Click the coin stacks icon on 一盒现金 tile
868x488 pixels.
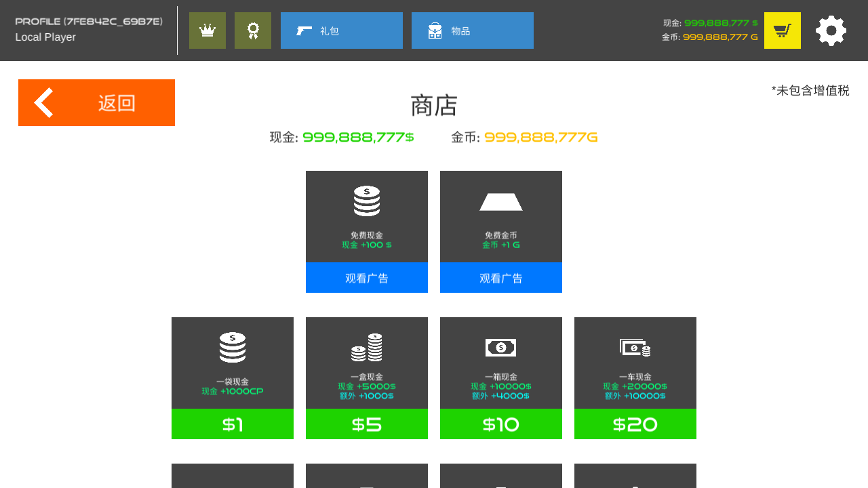[x=366, y=347]
